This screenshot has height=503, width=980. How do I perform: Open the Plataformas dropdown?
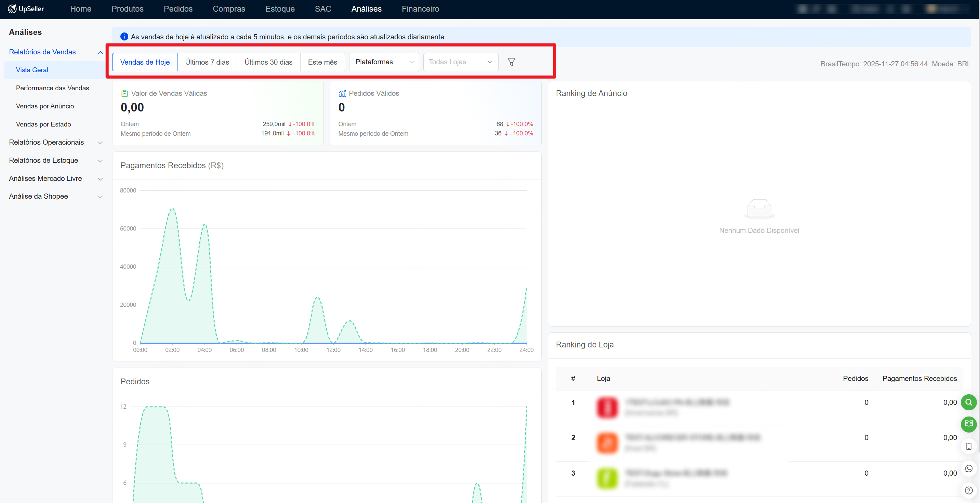[x=384, y=62]
